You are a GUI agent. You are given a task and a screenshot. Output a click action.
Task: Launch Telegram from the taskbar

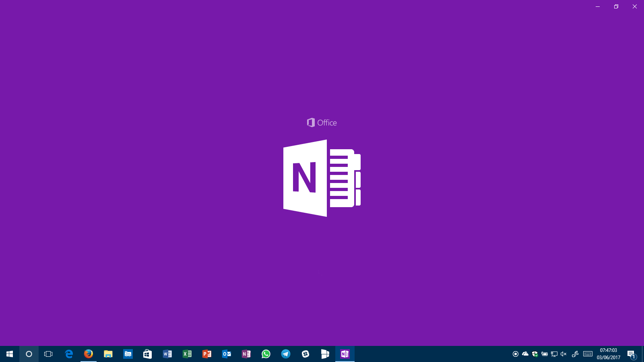click(285, 354)
